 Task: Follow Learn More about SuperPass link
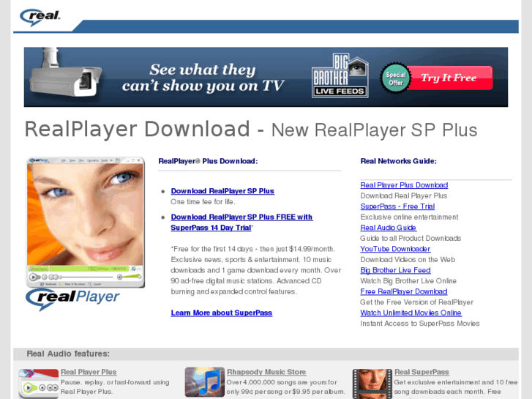click(222, 313)
